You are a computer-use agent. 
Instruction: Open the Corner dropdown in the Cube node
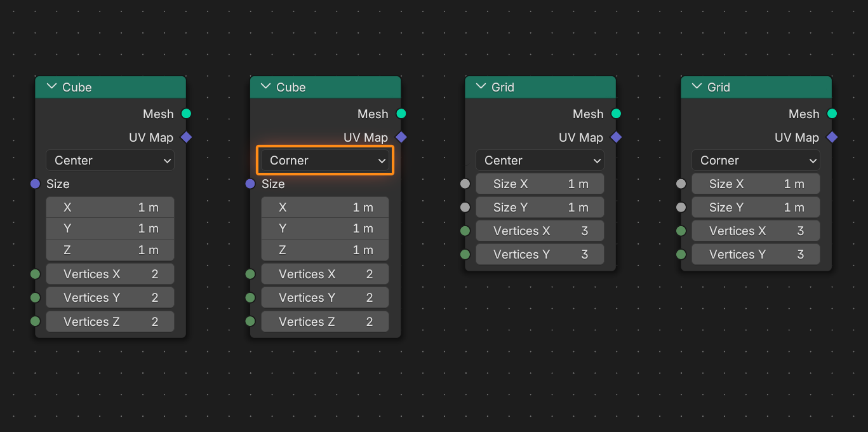(x=325, y=161)
